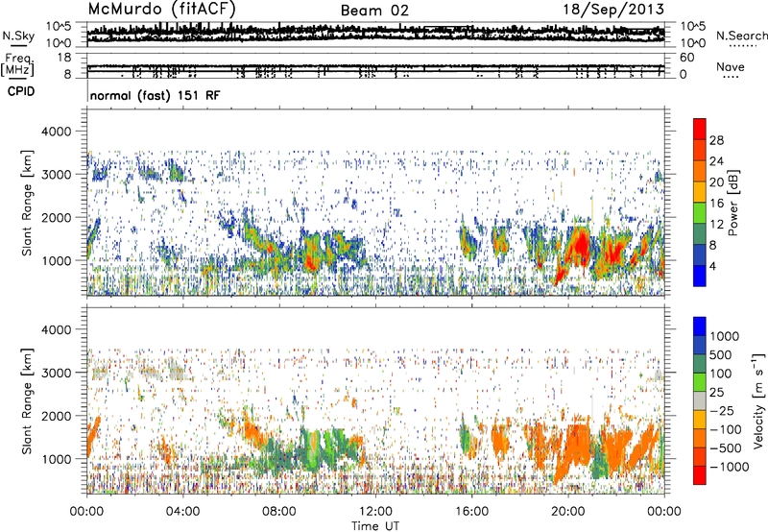
Task: Click the 16:00 time tick label
Action: click(x=471, y=512)
